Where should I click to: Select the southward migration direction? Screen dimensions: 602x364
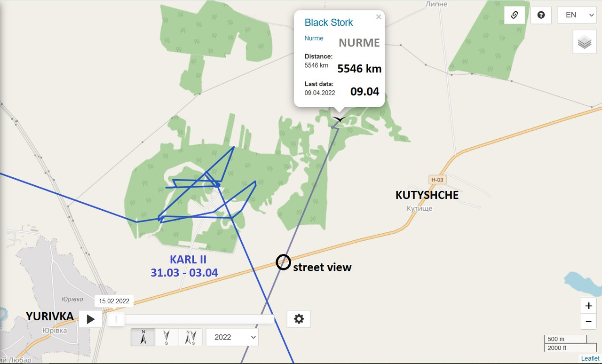(166, 337)
